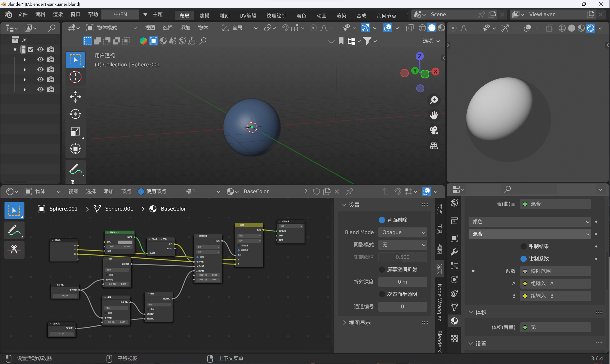This screenshot has height=364, width=610.
Task: Click the 系数 映射范围 link field
Action: (x=555, y=271)
